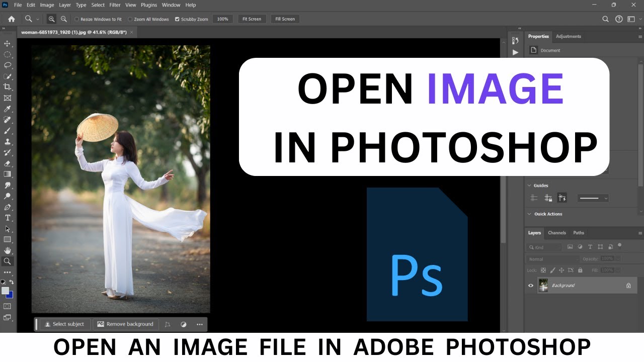
Task: Select the Frame tool
Action: click(x=8, y=98)
